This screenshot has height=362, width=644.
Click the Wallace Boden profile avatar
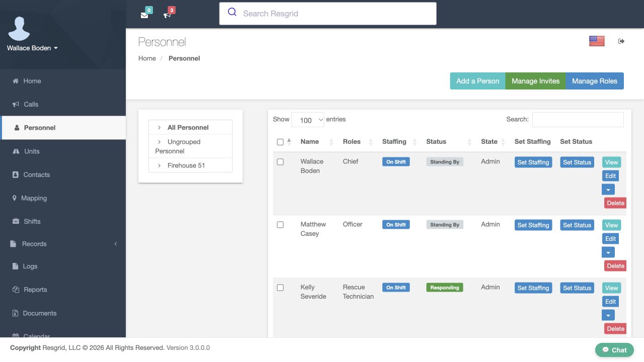click(19, 29)
